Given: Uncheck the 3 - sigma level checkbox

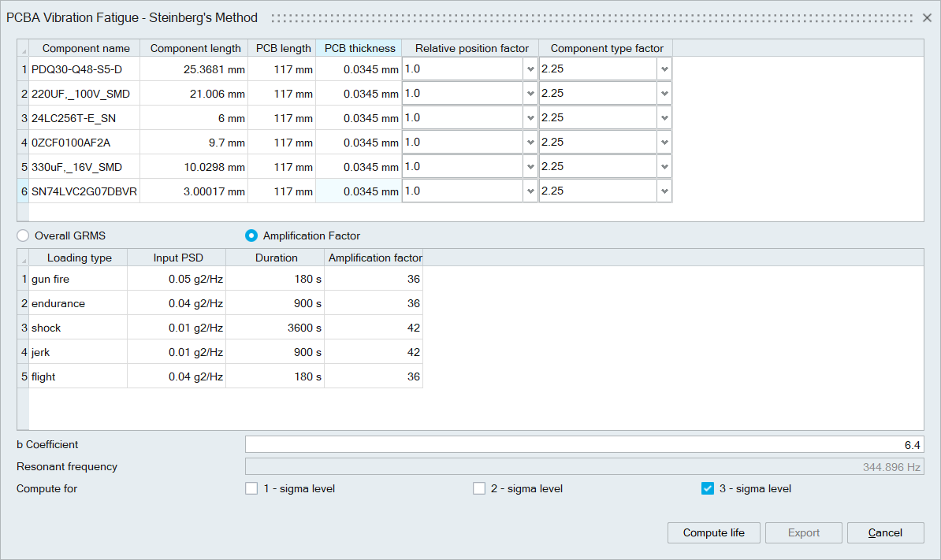Looking at the screenshot, I should [x=708, y=488].
